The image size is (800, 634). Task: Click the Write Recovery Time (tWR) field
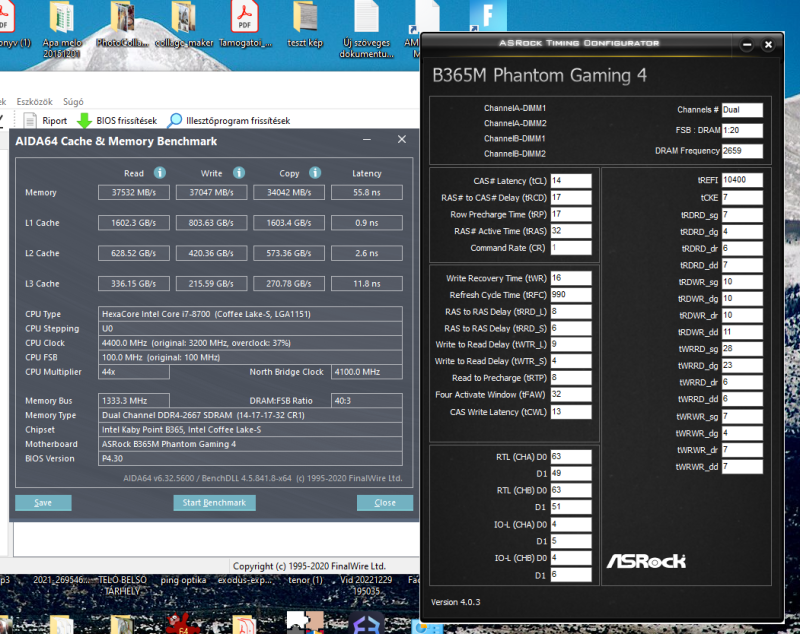tap(571, 278)
